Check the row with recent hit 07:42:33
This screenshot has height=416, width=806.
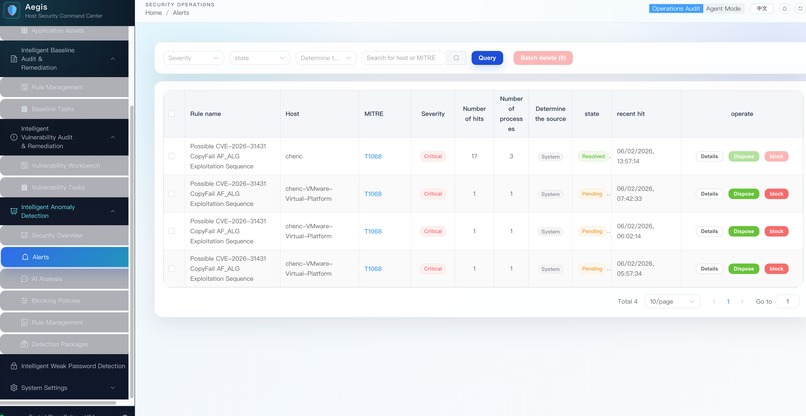[x=172, y=194]
